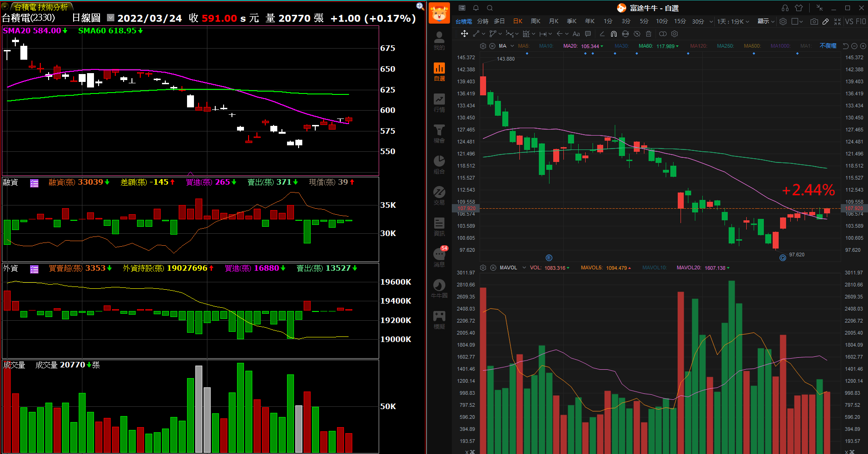Click the trash icon to delete drawings

click(x=649, y=34)
